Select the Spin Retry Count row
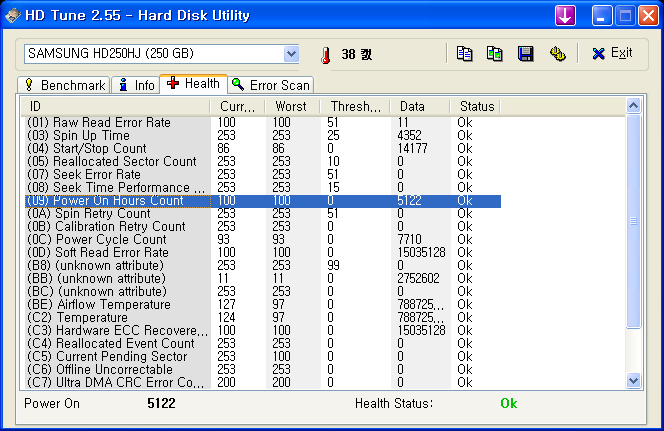The width and height of the screenshot is (664, 431). (x=263, y=213)
